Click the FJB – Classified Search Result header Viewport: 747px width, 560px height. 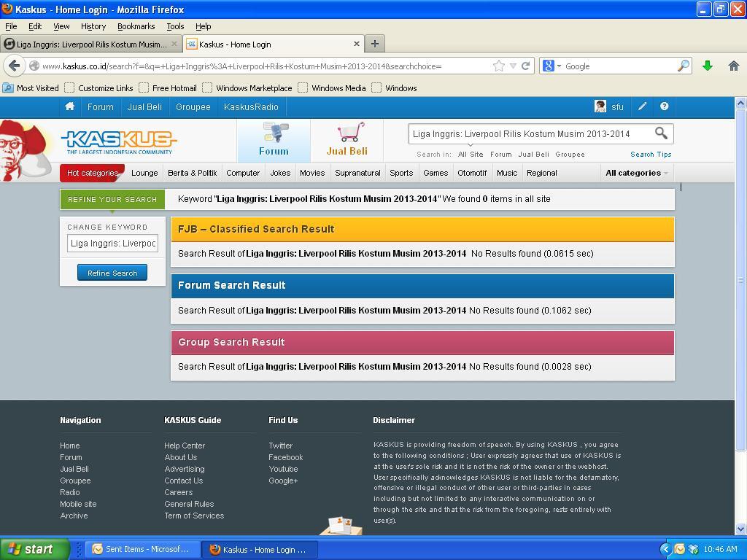click(x=422, y=229)
